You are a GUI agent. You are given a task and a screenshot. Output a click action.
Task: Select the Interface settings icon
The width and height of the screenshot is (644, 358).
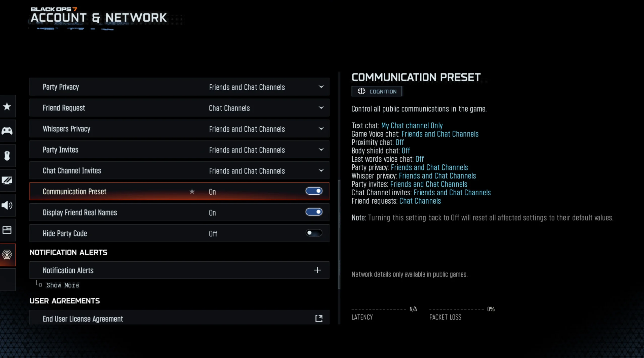(x=7, y=230)
